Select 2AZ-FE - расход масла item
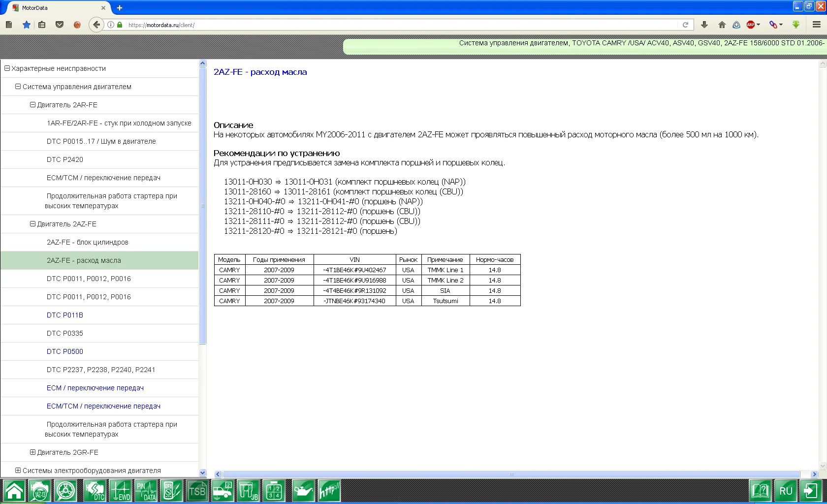827x504 pixels. pyautogui.click(x=99, y=260)
